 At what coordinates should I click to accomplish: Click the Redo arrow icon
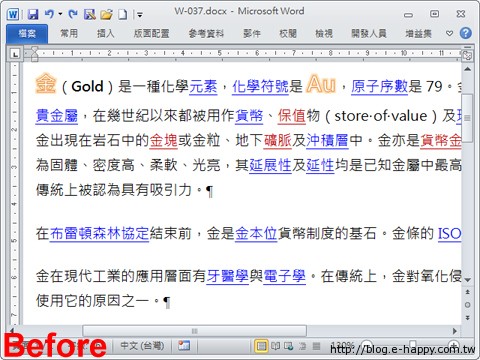[x=73, y=14]
